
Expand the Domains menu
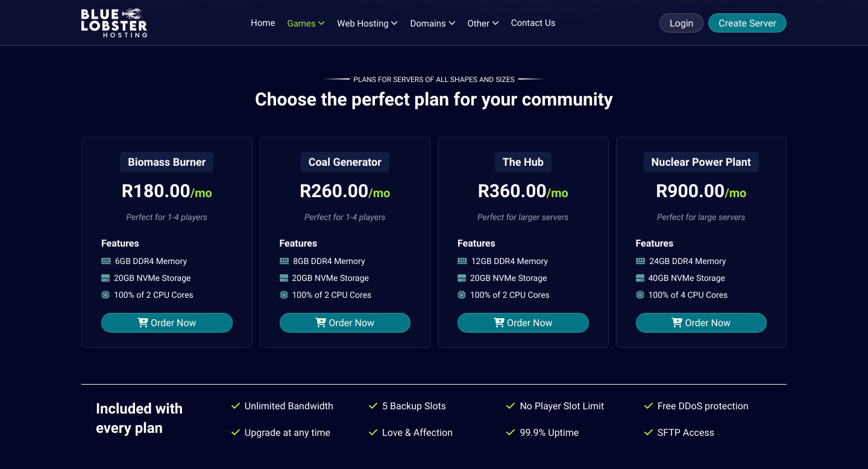pos(432,23)
